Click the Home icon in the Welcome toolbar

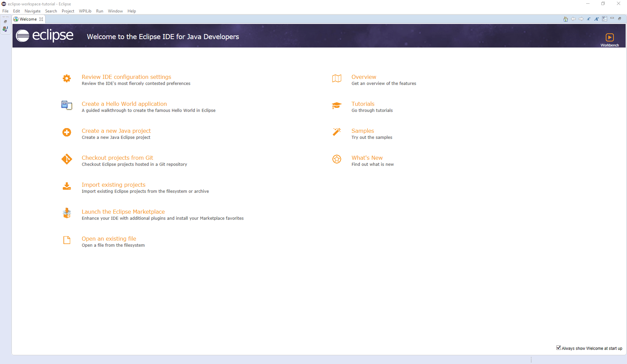(x=565, y=19)
